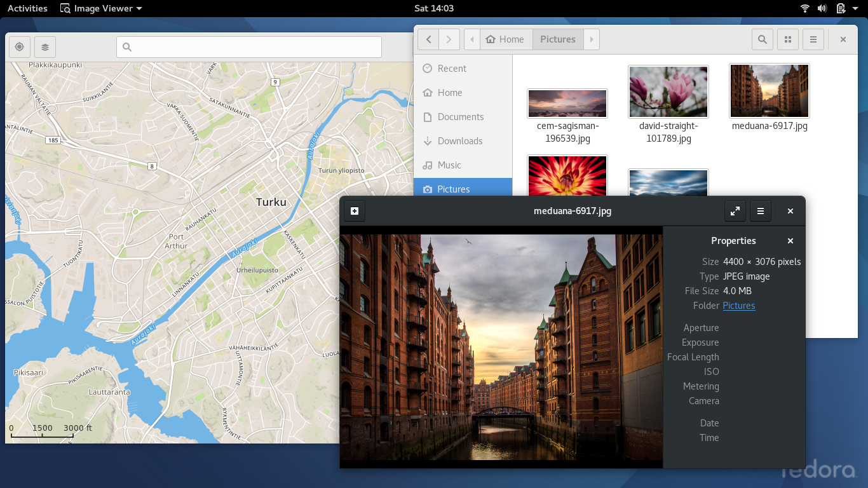
Task: Open the Pictures folder link
Action: (739, 306)
